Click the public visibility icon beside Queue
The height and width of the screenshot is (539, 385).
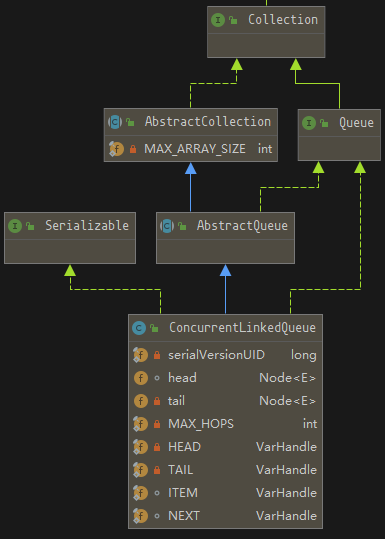click(x=324, y=123)
